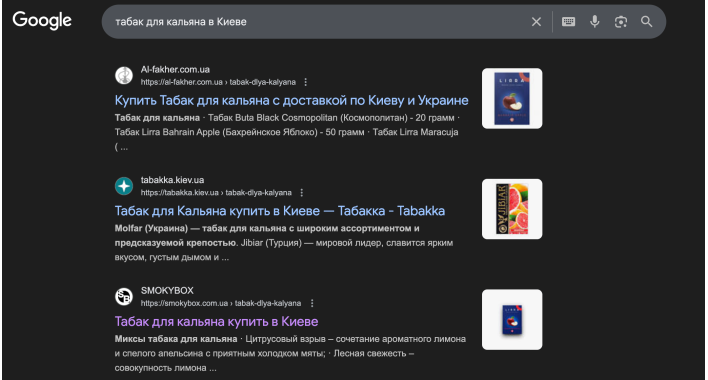Open more options for SMOKYBOX result
This screenshot has height=380, width=708.
tap(312, 303)
